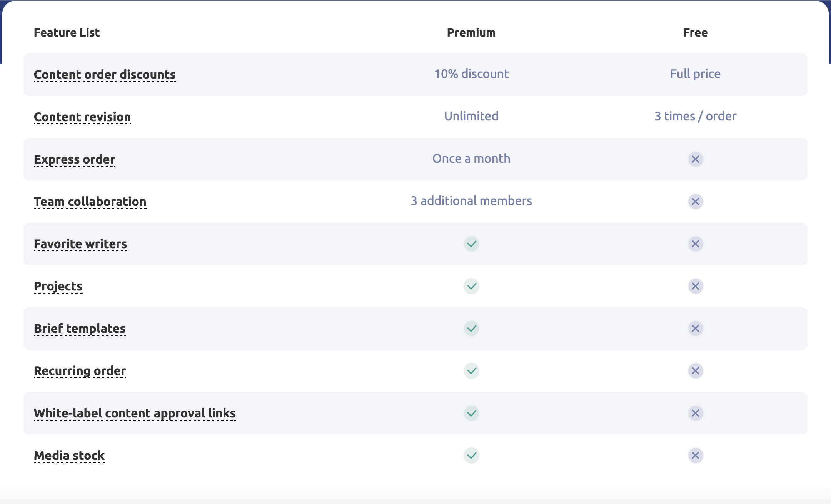831x504 pixels.
Task: Open the Content revision feature link
Action: (x=82, y=117)
